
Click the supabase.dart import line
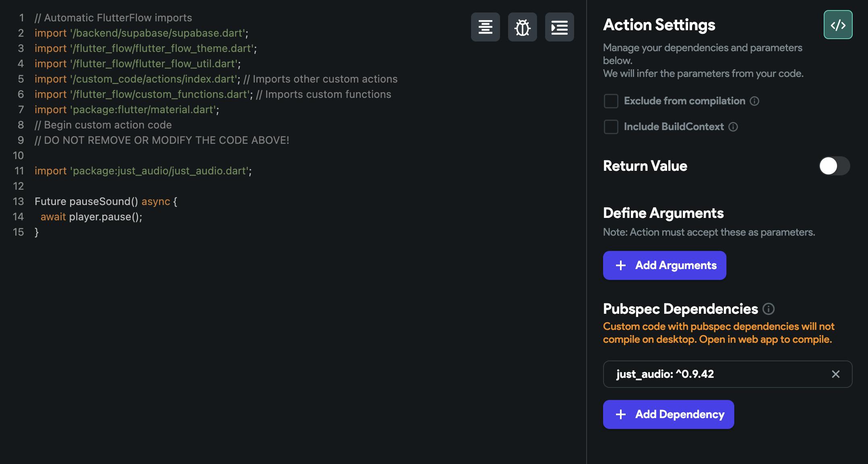(x=141, y=33)
